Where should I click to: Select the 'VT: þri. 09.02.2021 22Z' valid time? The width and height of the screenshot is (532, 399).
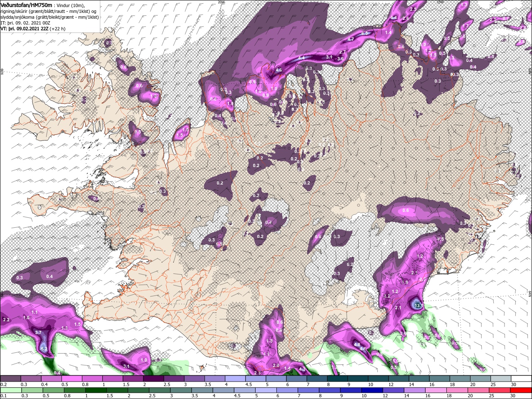tap(25, 28)
